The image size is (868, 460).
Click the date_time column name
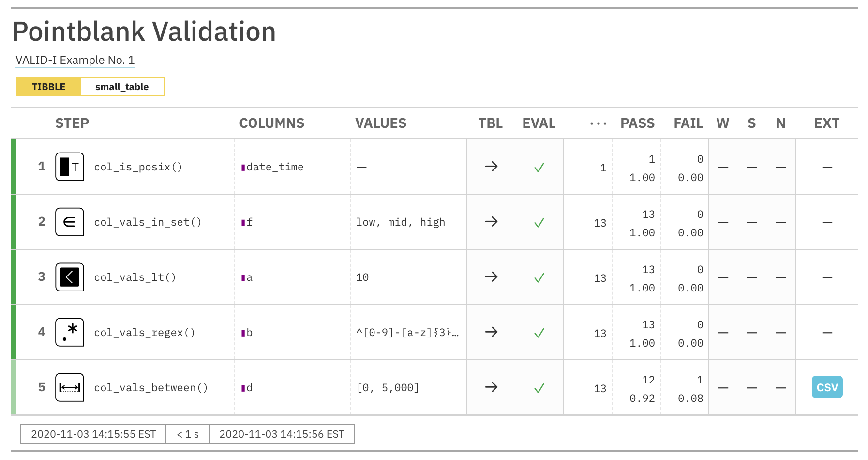pyautogui.click(x=275, y=167)
